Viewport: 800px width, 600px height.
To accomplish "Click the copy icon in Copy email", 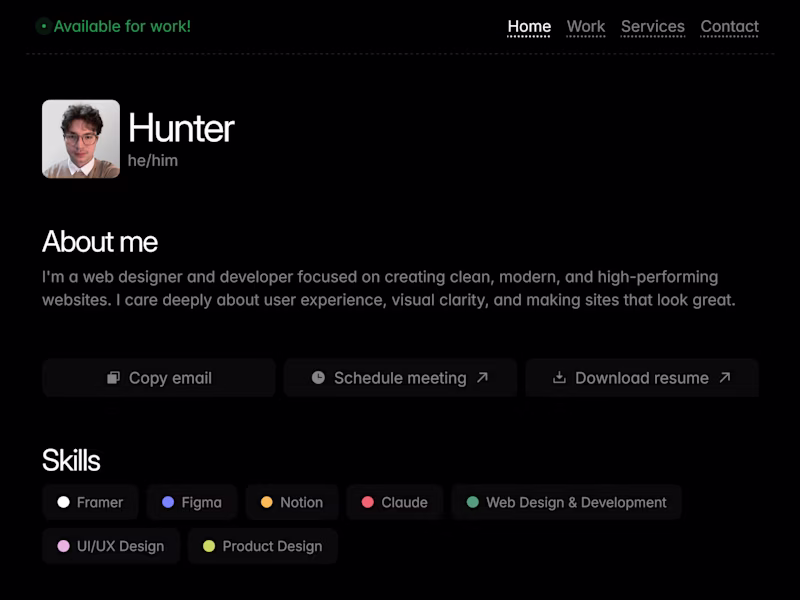I will point(113,378).
